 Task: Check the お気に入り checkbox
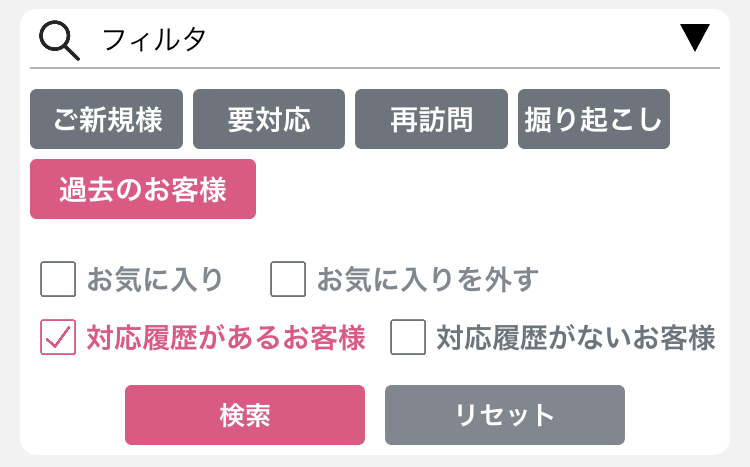pyautogui.click(x=58, y=279)
